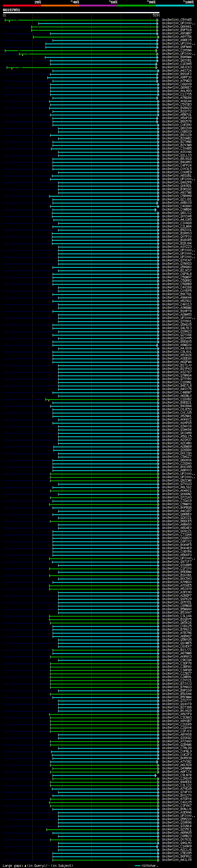Open hit UniRef100_C1E9A5
This screenshot has height=868, width=197.
click(177, 64)
